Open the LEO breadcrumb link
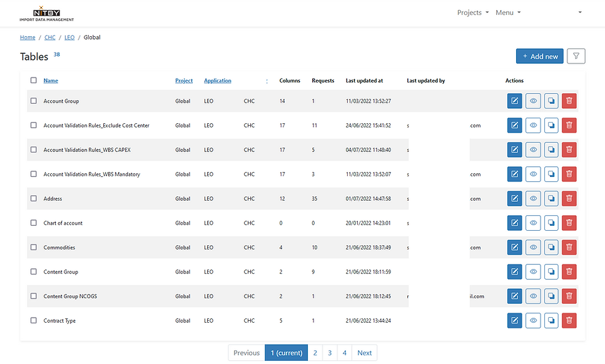605x364 pixels. point(69,38)
